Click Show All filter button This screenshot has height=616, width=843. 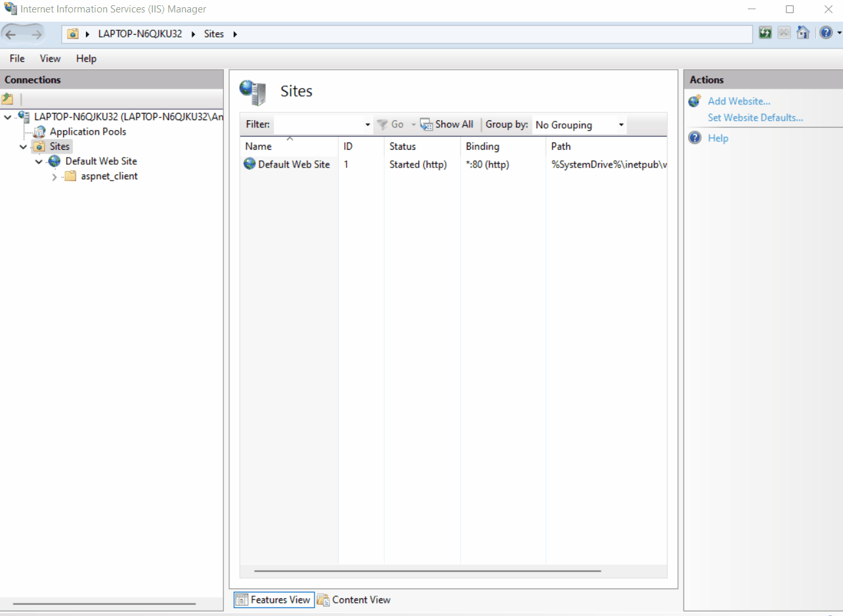447,124
